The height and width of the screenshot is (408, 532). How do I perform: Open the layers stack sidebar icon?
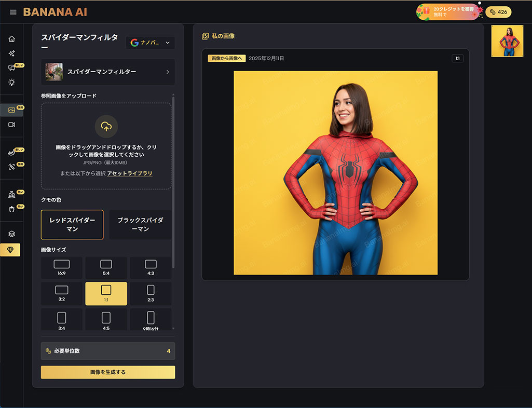click(x=12, y=234)
